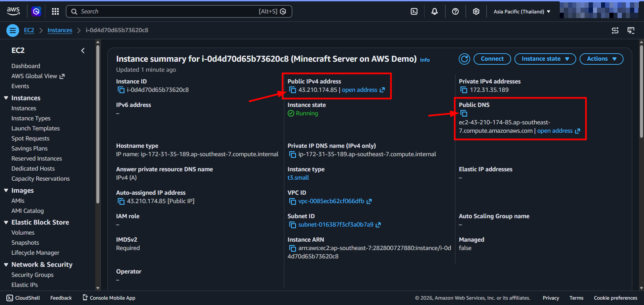
Task: Open Volumes in the sidebar
Action: [23, 233]
